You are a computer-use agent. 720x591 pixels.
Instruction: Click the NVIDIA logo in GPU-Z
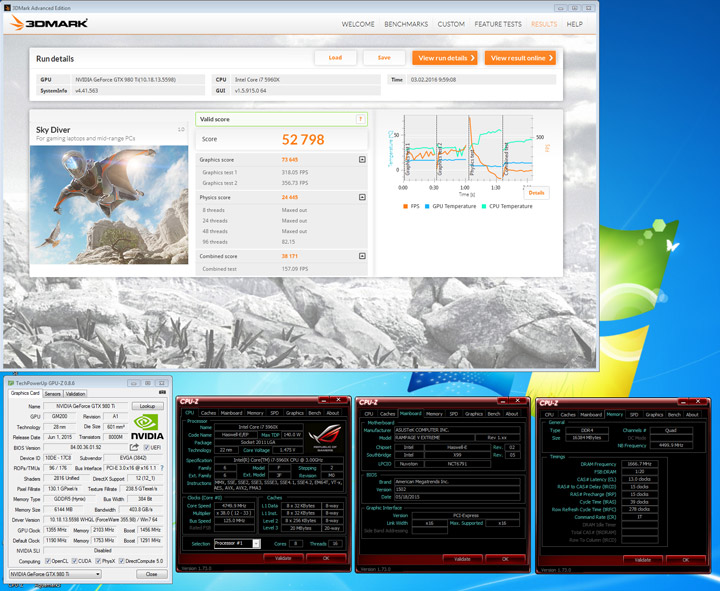point(147,427)
